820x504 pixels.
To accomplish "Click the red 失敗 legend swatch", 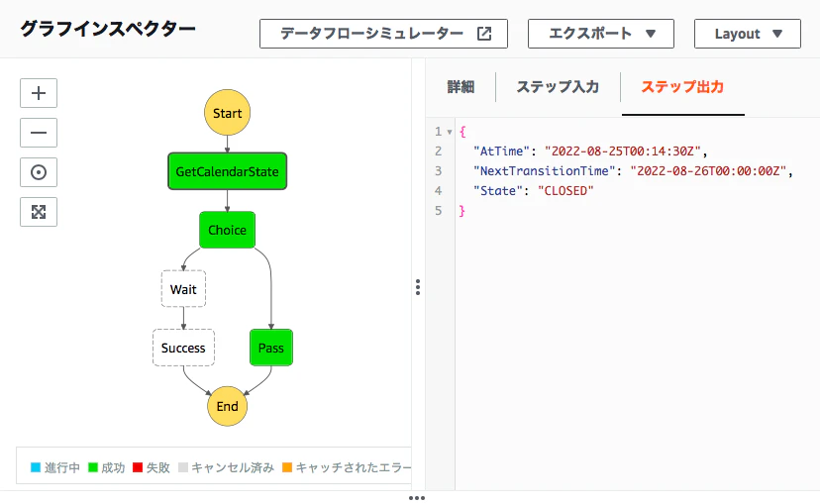I will pos(138,467).
